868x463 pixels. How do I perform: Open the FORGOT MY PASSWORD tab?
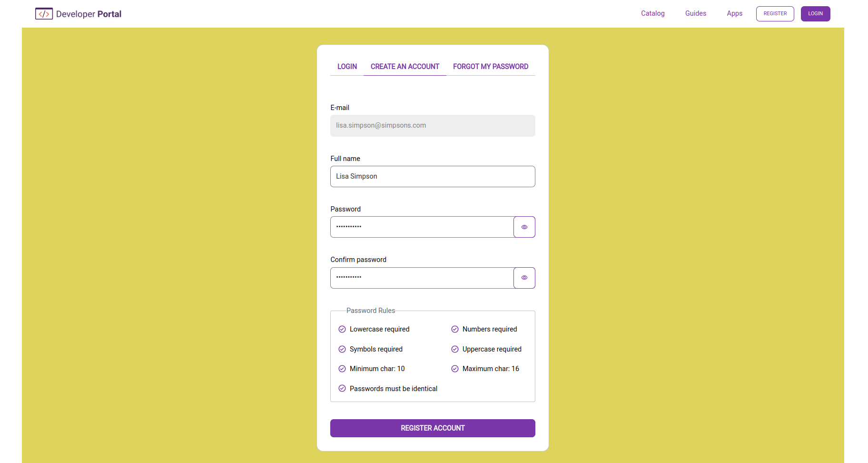pos(491,67)
